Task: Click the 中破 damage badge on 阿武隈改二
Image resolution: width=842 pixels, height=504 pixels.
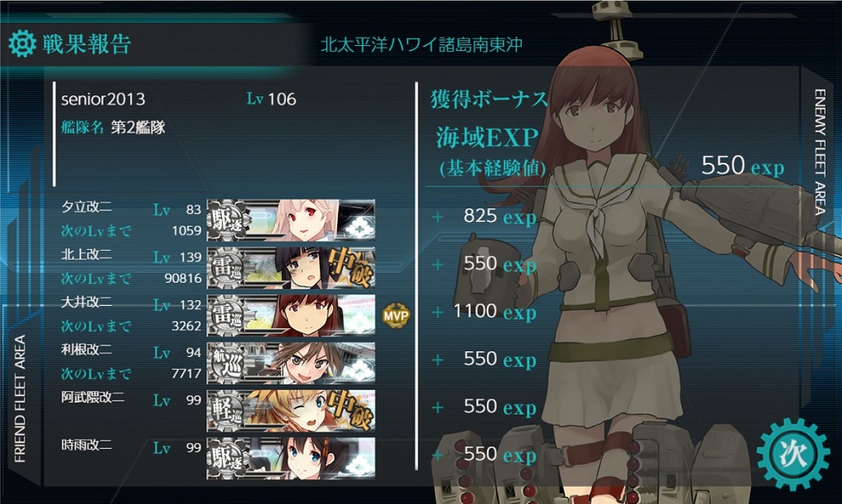Action: pos(350,410)
